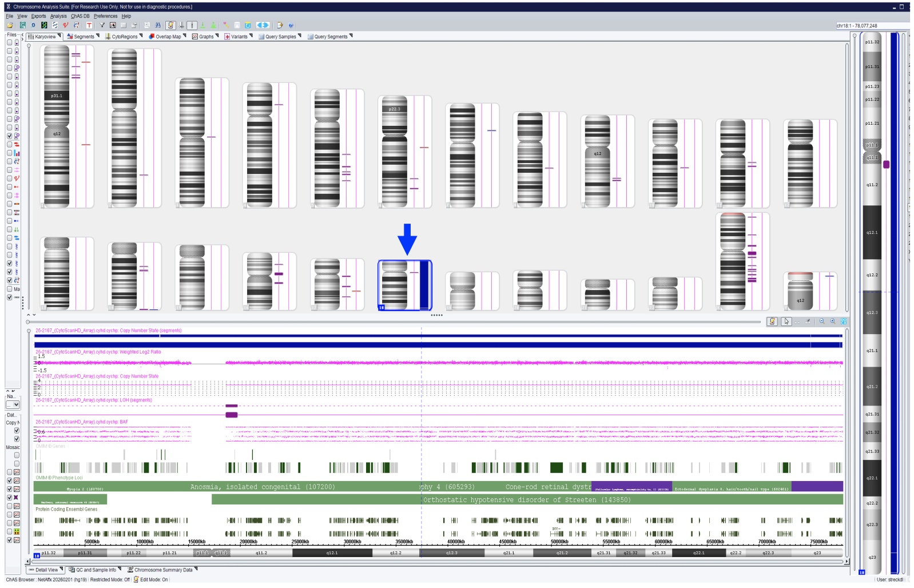Viewport: 914px width, 588px height.
Task: Open the Analysis menu
Action: pos(58,16)
